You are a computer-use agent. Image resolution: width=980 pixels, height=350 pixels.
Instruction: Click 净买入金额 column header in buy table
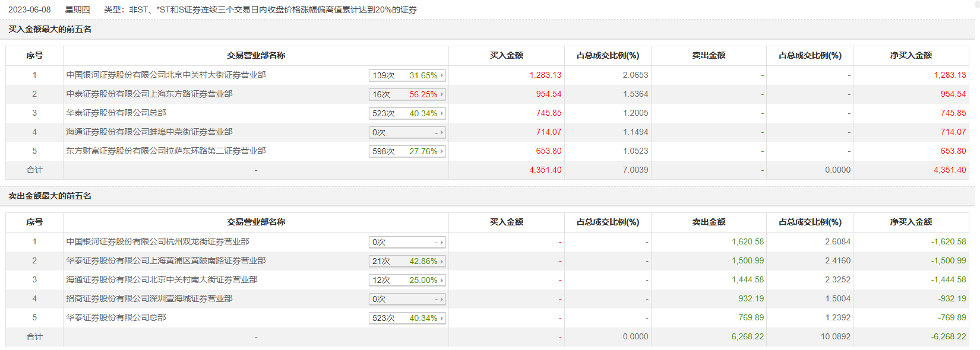tap(911, 55)
